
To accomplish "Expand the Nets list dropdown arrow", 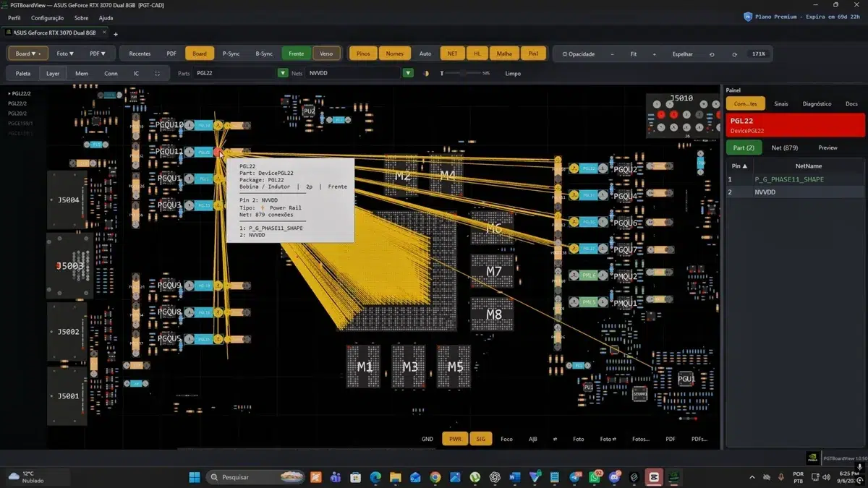I will (408, 73).
